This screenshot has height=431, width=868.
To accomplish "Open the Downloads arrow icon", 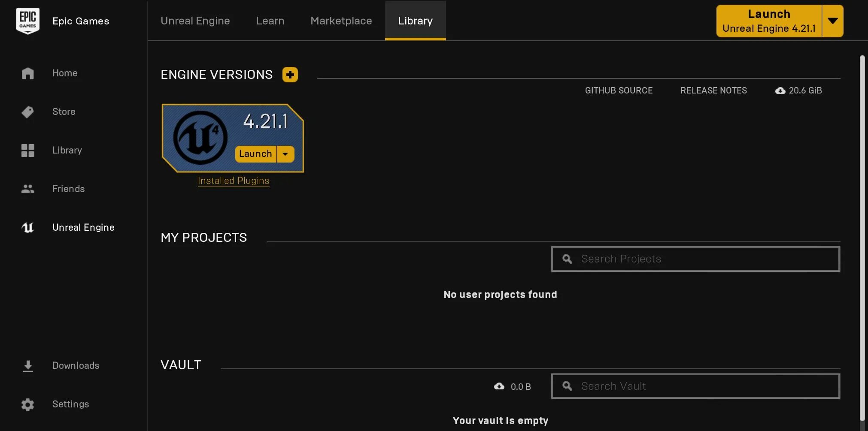I will pos(28,366).
